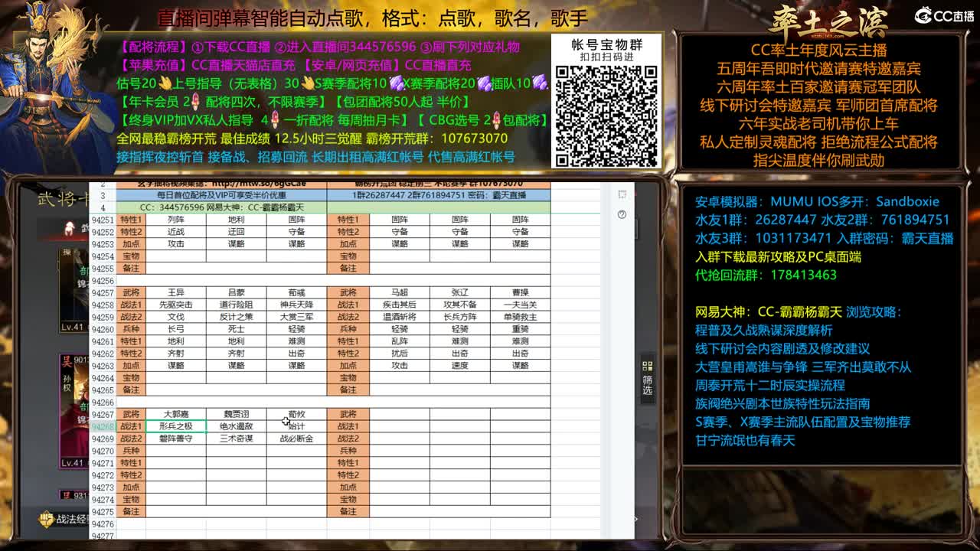Screen dimensions: 980x551
Task: Select cell 荀攸
Action: [297, 414]
